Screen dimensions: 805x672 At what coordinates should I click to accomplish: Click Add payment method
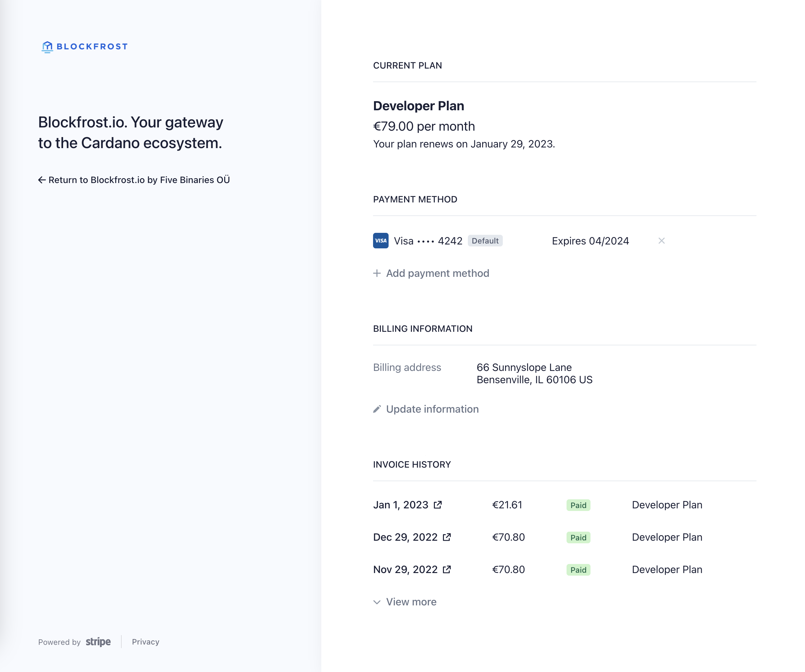pos(437,273)
